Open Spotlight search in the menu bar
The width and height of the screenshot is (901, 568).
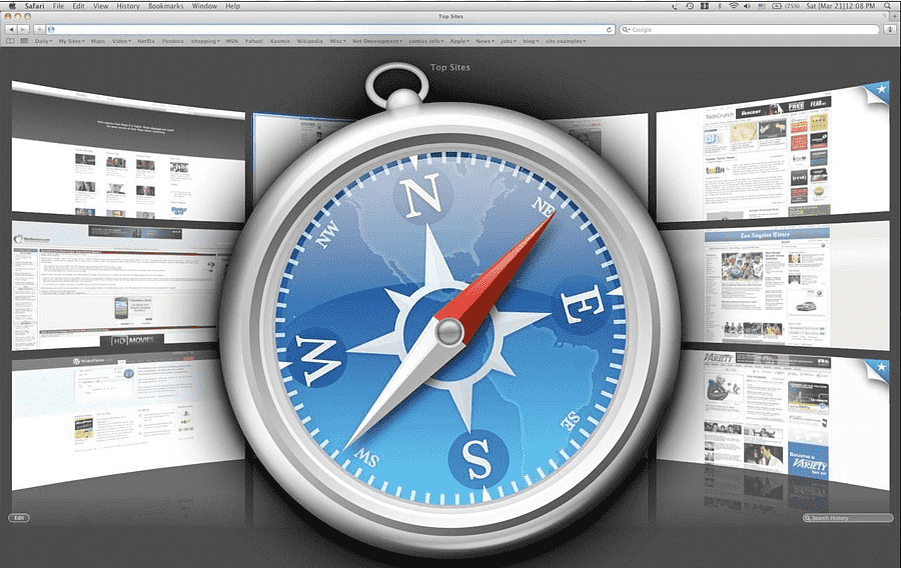(x=887, y=6)
